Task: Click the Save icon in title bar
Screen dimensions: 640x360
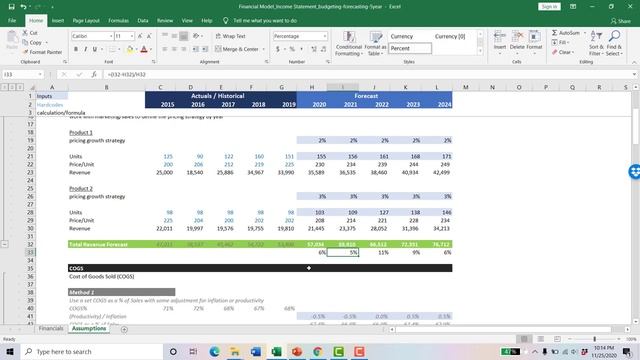Action: (x=11, y=7)
